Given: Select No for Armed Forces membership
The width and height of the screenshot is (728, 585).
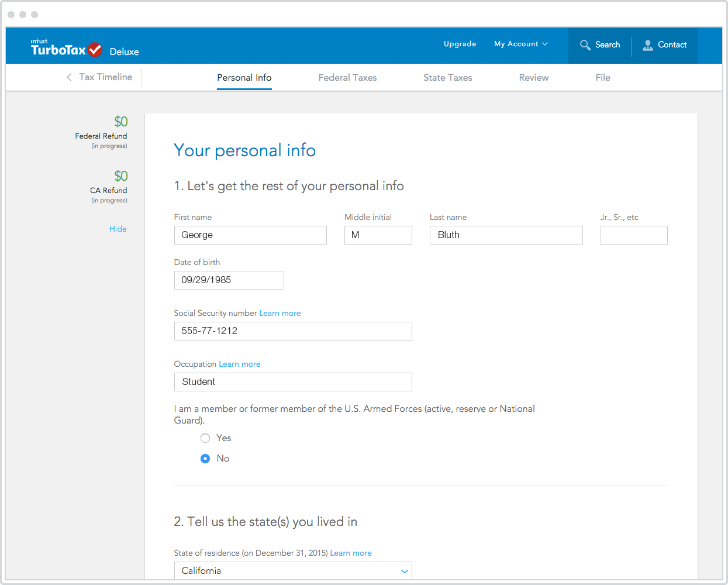Looking at the screenshot, I should coord(205,459).
